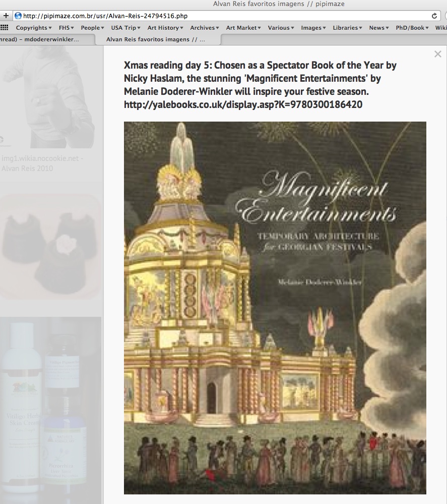The image size is (447, 504).
Task: Expand the Images bookmarks folder
Action: click(x=313, y=28)
